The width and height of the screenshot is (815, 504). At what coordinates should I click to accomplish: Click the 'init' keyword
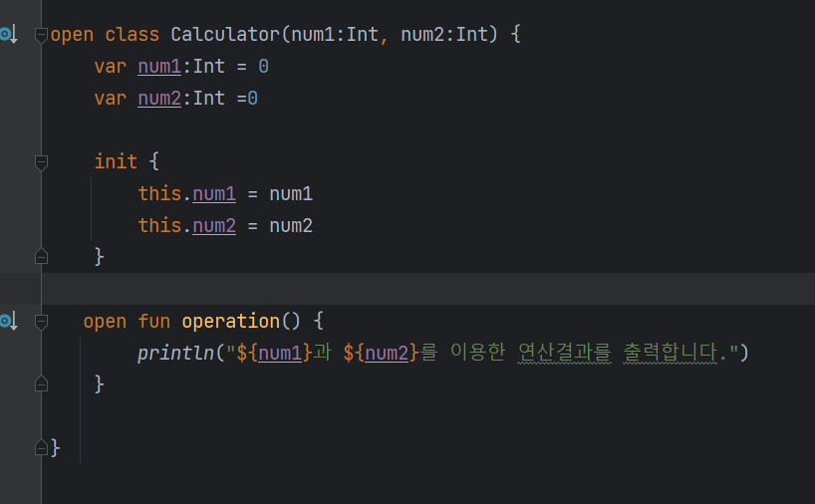coord(116,161)
